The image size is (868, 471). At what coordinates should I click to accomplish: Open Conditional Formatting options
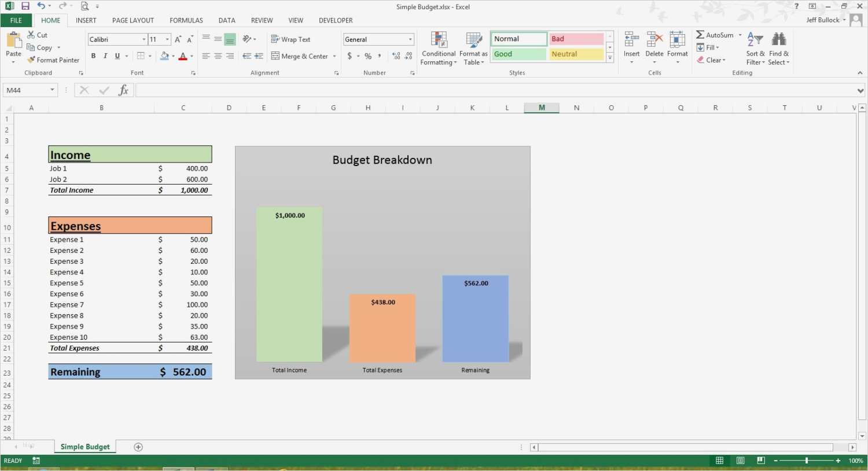(438, 49)
